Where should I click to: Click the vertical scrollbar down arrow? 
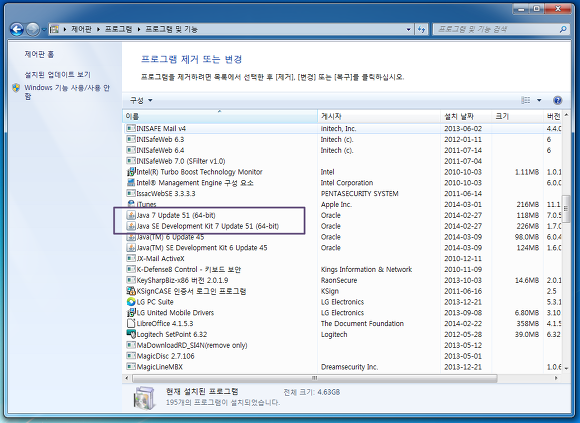pos(566,368)
